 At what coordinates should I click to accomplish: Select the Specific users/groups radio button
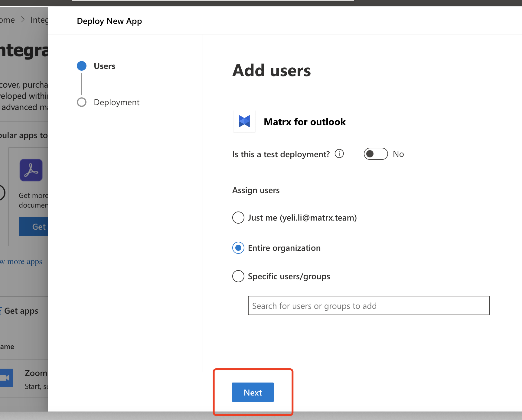tap(238, 276)
